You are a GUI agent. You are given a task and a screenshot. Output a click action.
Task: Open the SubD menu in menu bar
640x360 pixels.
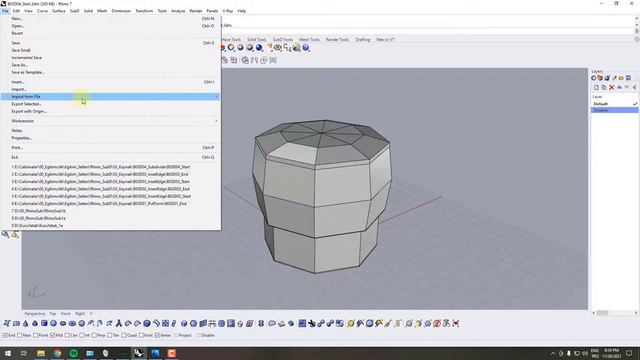74,11
